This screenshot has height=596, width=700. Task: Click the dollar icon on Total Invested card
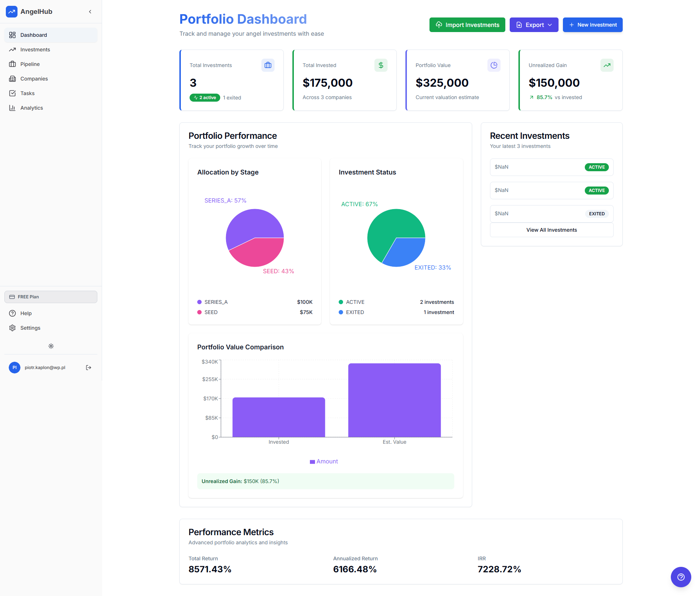click(381, 65)
